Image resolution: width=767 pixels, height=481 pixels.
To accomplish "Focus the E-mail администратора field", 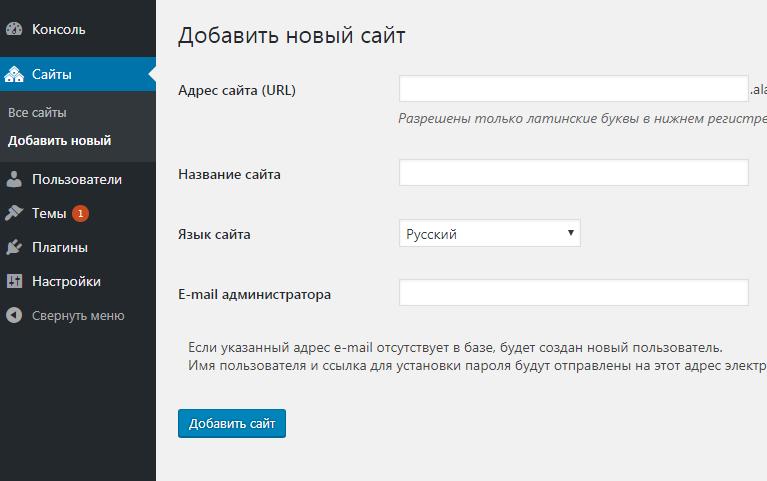I will pos(574,293).
